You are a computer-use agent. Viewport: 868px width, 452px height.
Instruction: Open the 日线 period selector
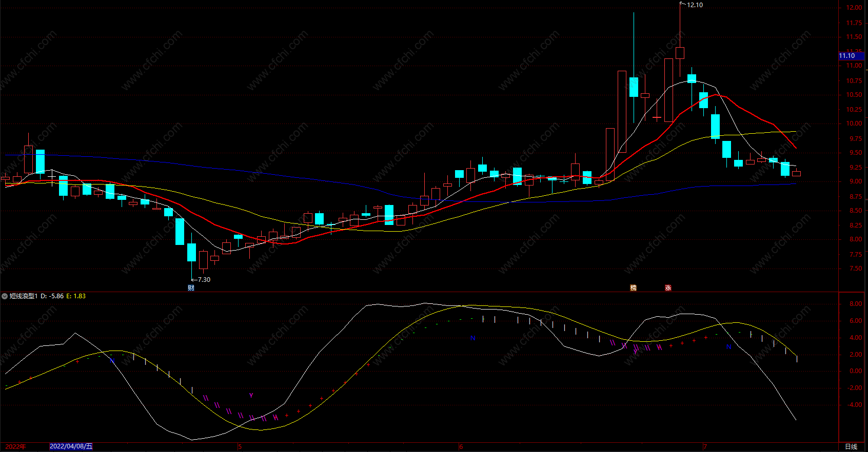[x=851, y=447]
